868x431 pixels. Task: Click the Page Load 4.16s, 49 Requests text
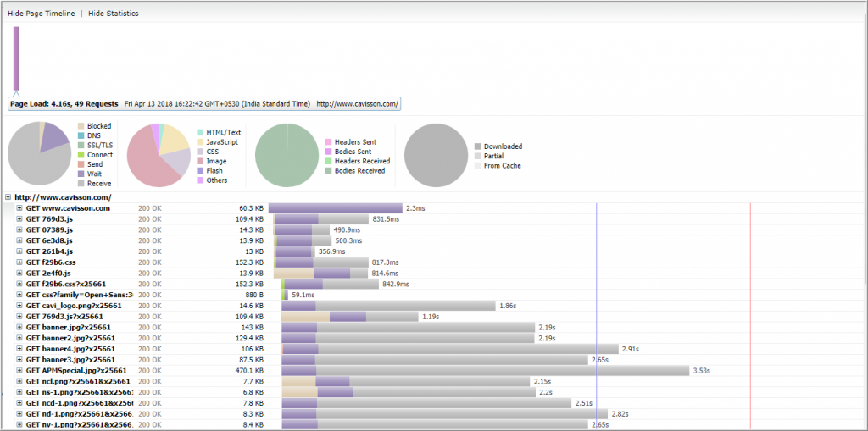(x=64, y=103)
